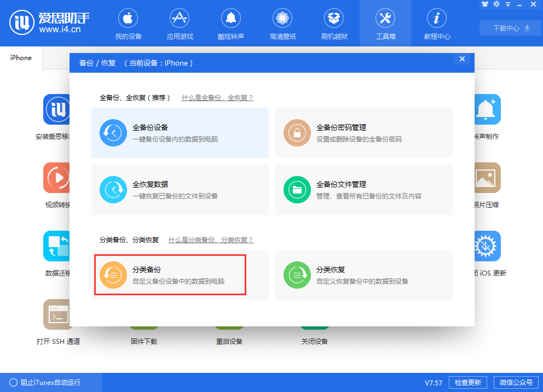This screenshot has height=392, width=543.
Task: Click 照片压缩 picture icon
Action: coord(488,178)
